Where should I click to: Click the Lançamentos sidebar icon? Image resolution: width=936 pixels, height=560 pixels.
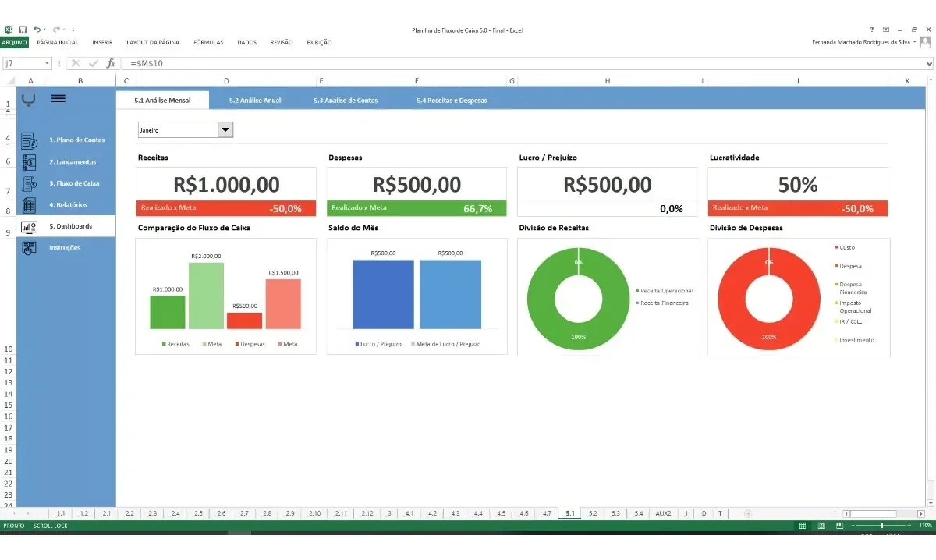pyautogui.click(x=29, y=162)
